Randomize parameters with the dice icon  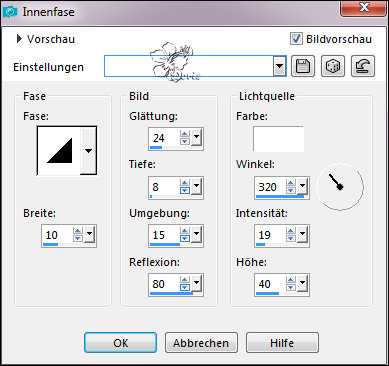pos(333,66)
